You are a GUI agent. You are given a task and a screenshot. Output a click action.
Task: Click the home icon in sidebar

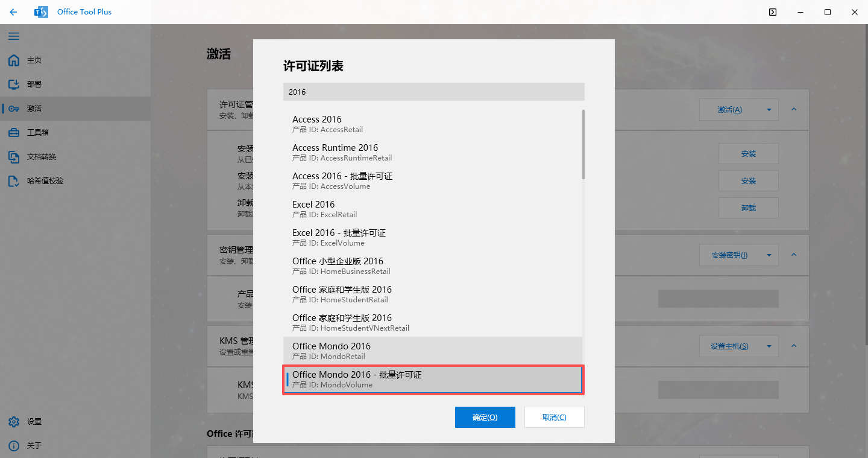[x=14, y=60]
